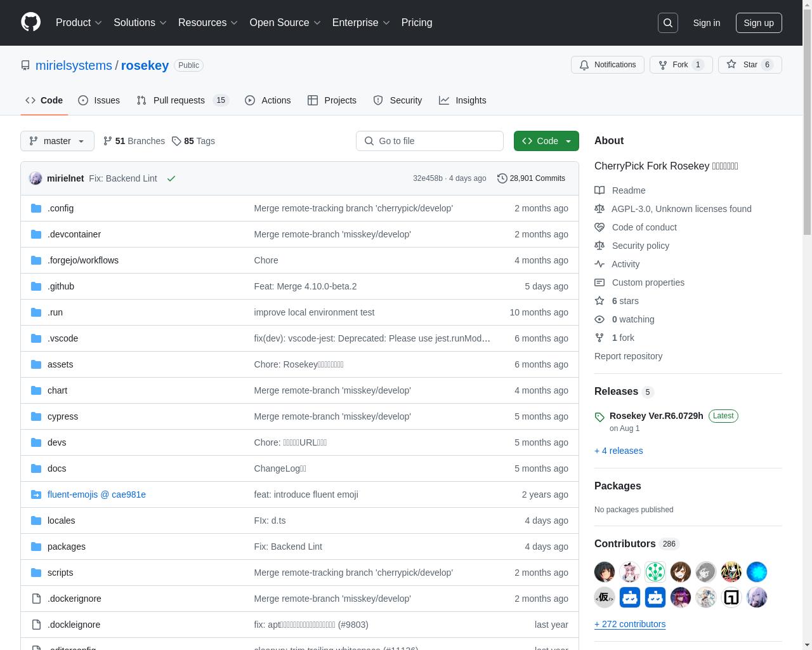Screen dimensions: 812x650
Task: Click Sign in
Action: coord(706,23)
